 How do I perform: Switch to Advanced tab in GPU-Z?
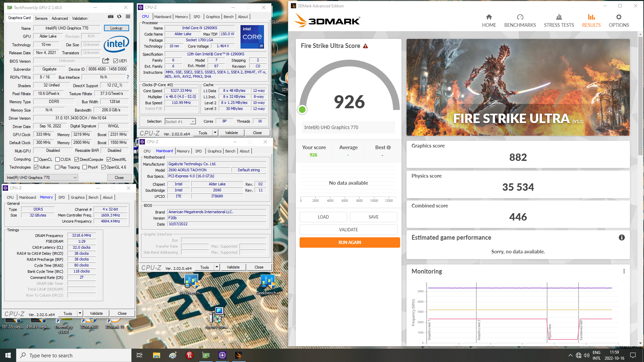(x=60, y=18)
